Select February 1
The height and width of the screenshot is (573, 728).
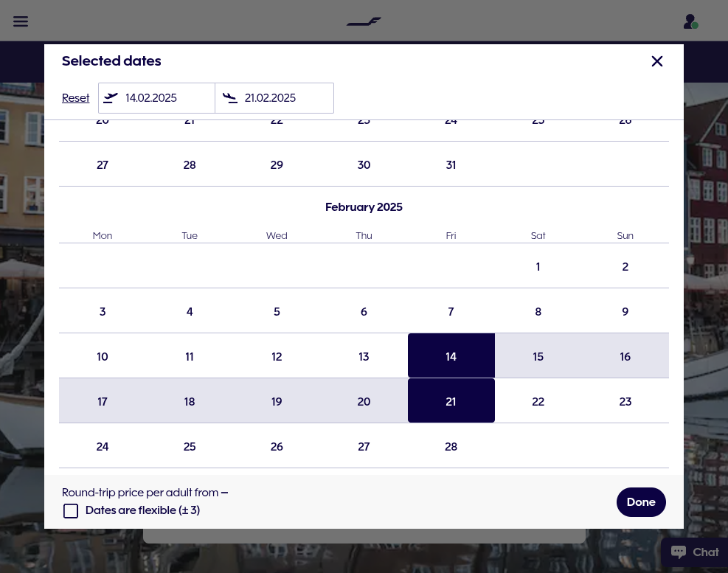538,266
